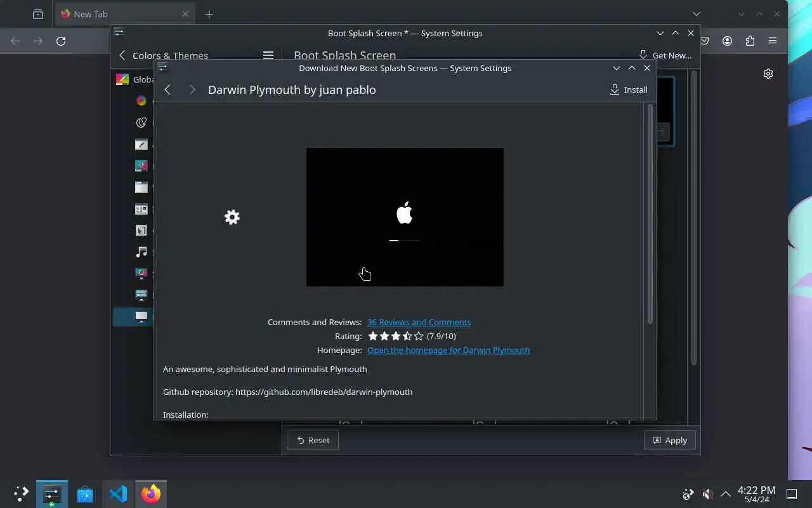Select the brush Application Style sidebar icon
The width and height of the screenshot is (812, 508).
pyautogui.click(x=141, y=144)
